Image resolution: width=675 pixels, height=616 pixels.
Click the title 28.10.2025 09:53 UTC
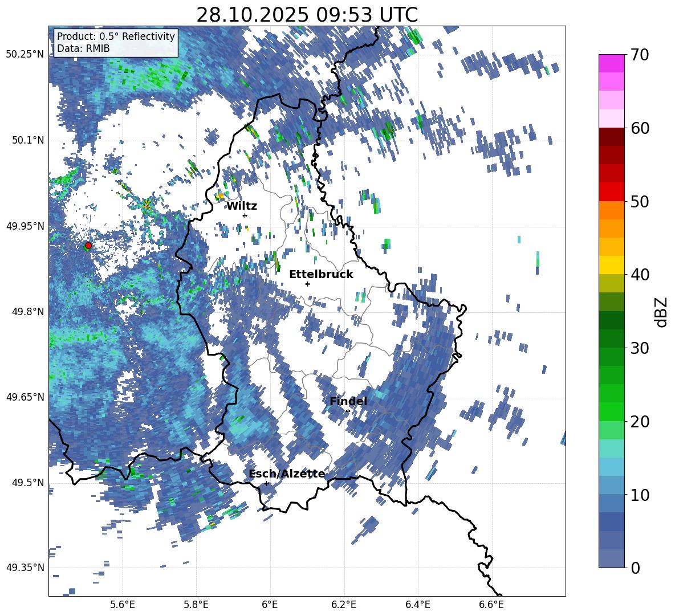tap(307, 15)
